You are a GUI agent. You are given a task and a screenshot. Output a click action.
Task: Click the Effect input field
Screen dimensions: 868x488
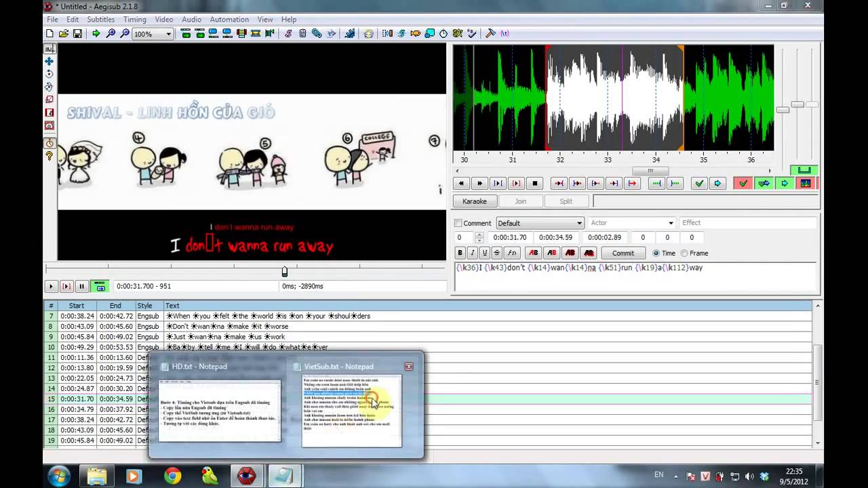[x=749, y=223]
